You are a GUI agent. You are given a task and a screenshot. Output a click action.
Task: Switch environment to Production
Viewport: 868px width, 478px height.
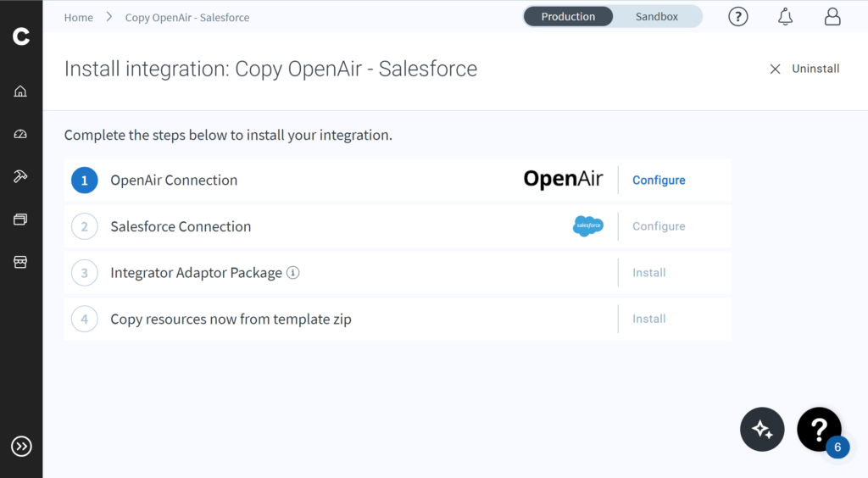point(568,17)
